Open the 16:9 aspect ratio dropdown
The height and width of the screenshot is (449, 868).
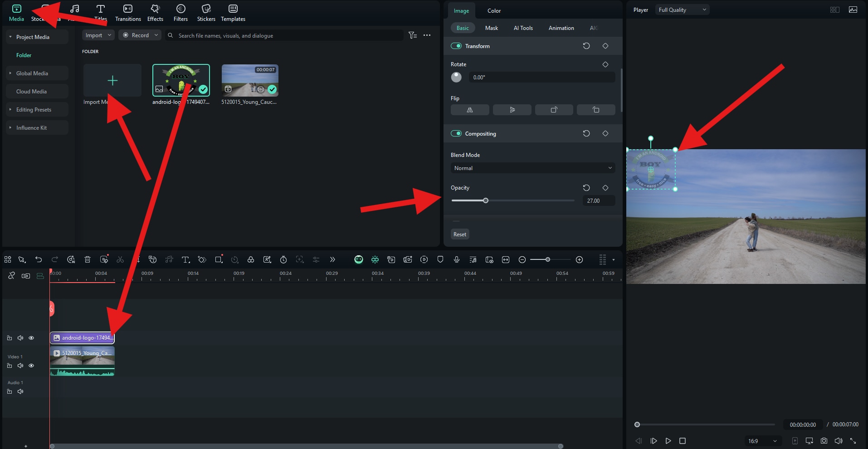(x=762, y=441)
